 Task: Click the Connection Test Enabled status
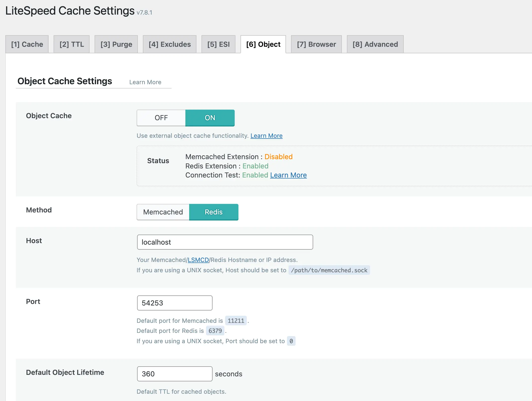255,175
